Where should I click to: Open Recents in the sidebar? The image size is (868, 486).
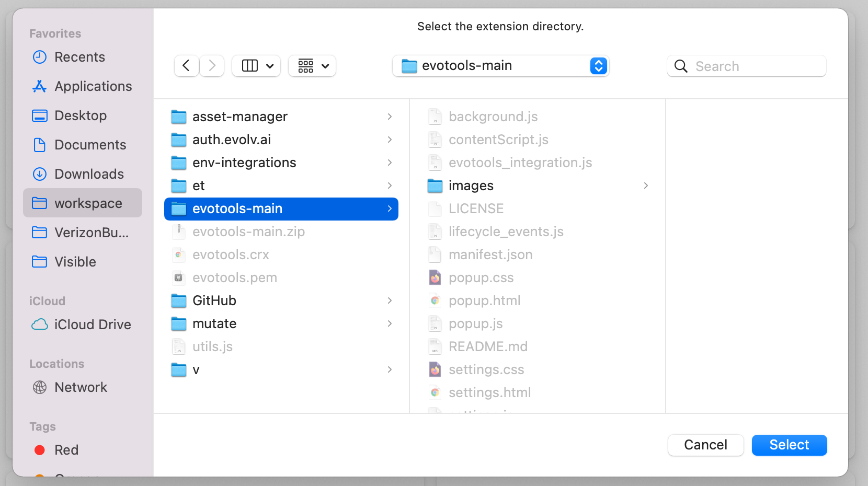(x=79, y=57)
